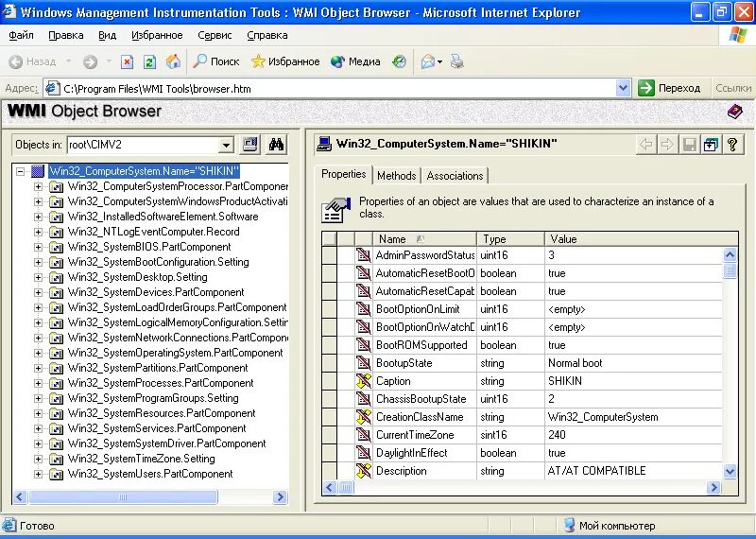Click the Переход go button
This screenshot has width=756, height=539.
tap(669, 88)
